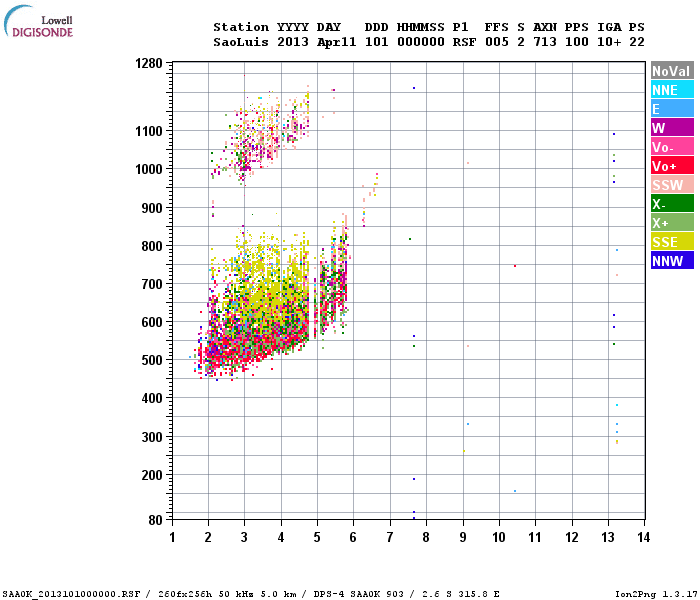Click the time value 000000
This screenshot has width=700, height=600.
coord(421,42)
